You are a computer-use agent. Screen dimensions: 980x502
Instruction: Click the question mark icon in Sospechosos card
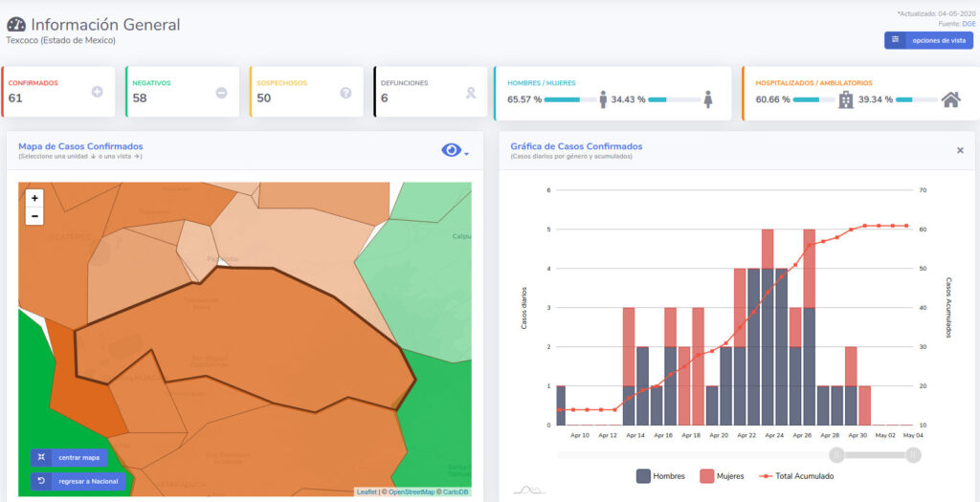345,93
